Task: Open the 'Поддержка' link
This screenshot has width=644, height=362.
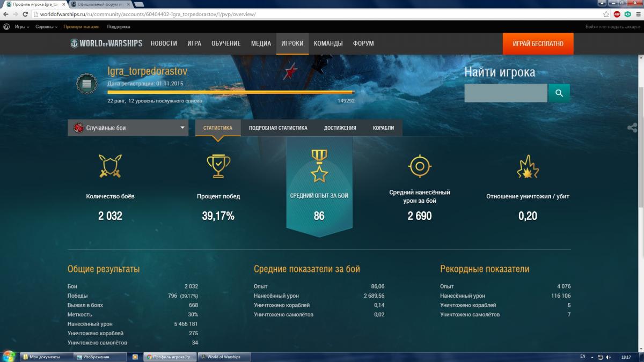Action: pyautogui.click(x=119, y=26)
